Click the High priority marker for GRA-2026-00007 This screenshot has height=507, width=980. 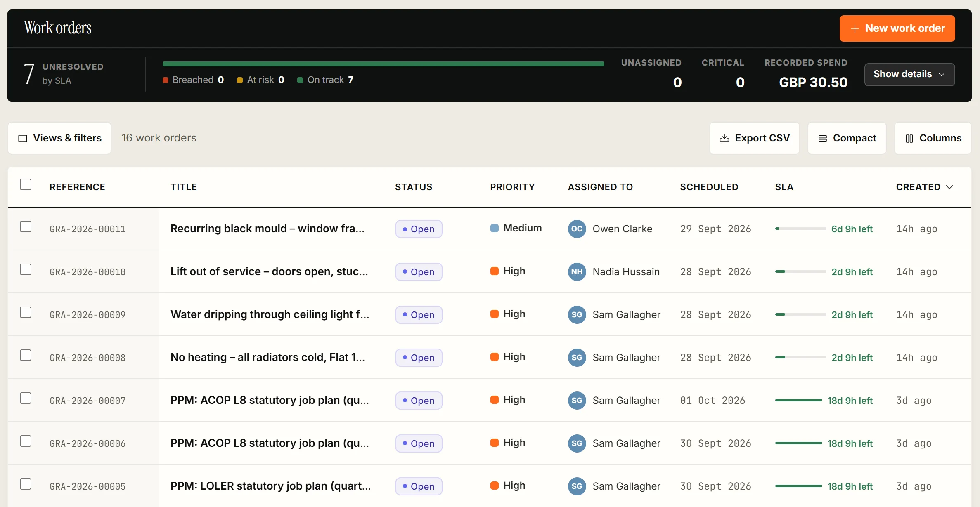click(494, 400)
